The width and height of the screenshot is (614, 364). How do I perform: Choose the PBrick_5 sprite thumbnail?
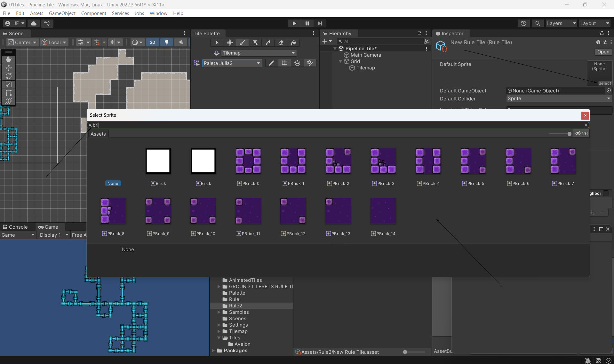click(473, 161)
